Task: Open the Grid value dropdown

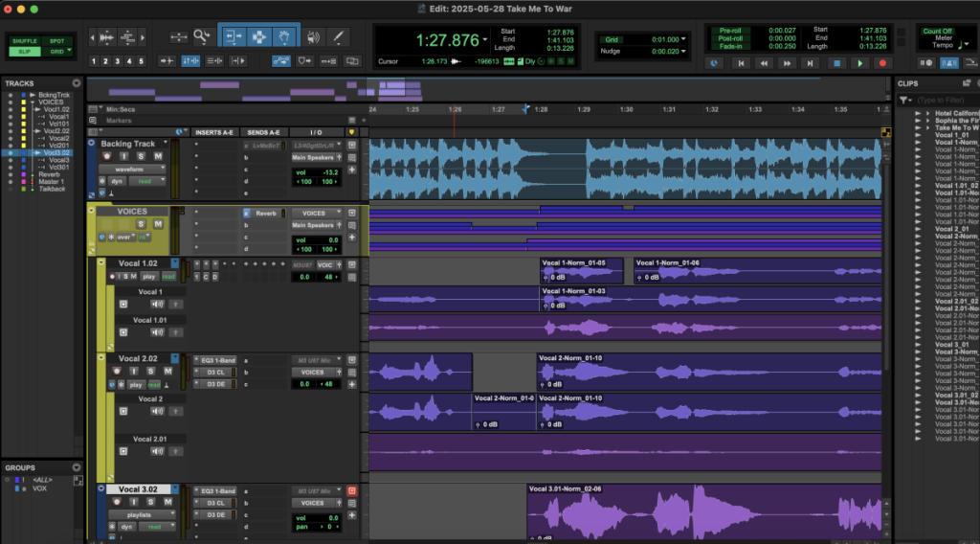Action: pyautogui.click(x=681, y=40)
